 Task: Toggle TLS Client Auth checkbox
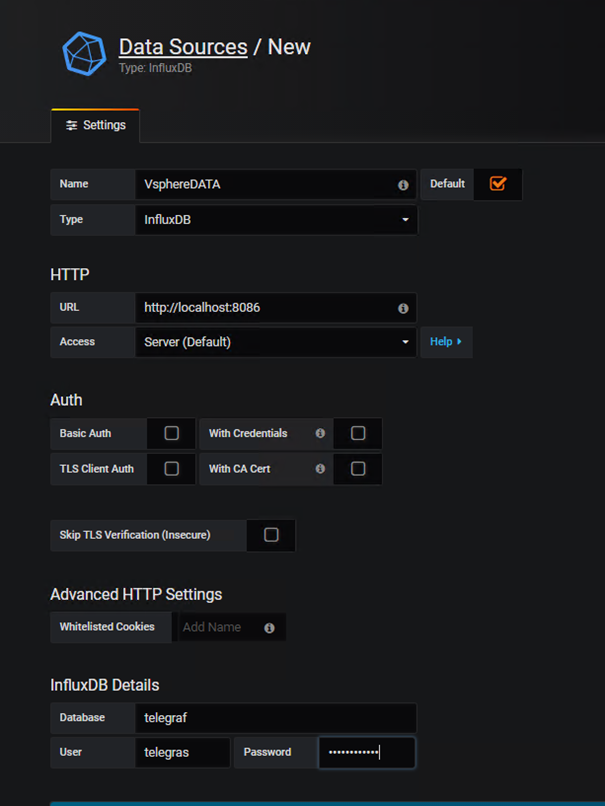click(x=171, y=469)
